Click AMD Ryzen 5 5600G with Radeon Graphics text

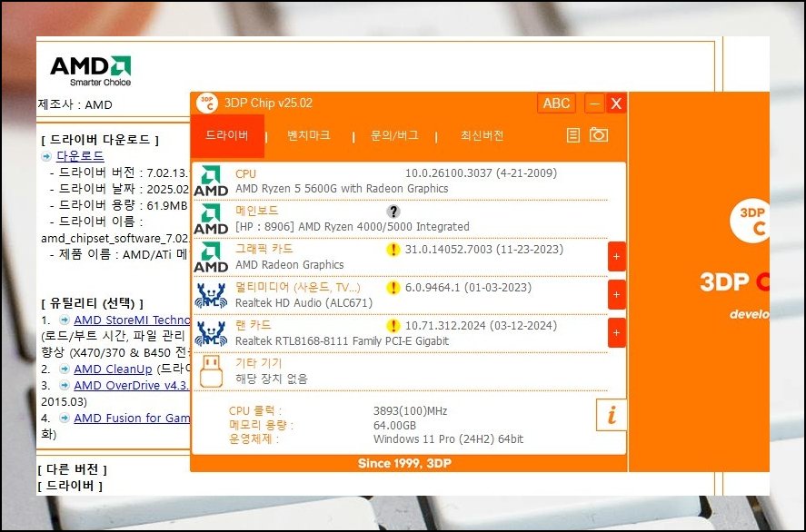point(342,189)
